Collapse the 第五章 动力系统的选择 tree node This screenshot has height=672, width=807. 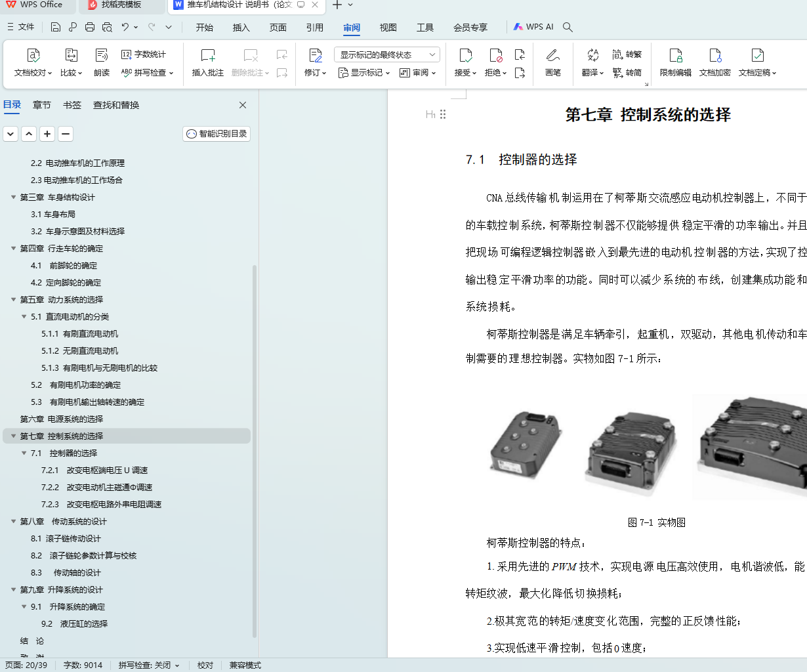click(13, 300)
